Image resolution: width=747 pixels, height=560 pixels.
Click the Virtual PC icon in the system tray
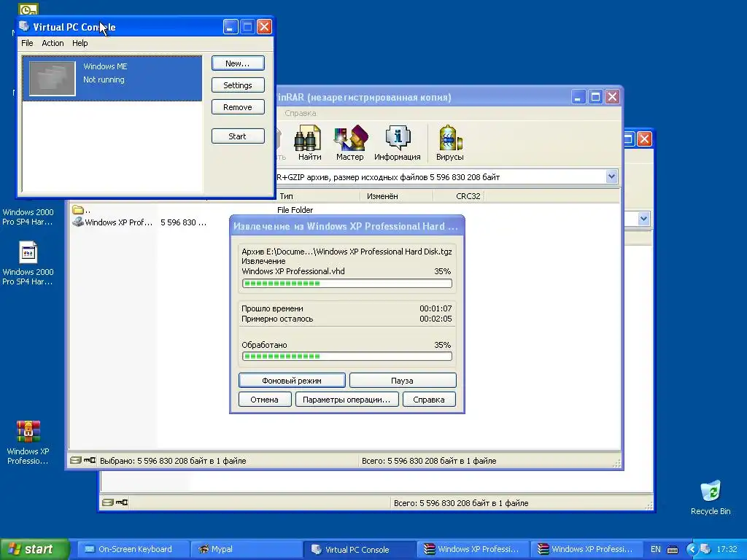[706, 550]
